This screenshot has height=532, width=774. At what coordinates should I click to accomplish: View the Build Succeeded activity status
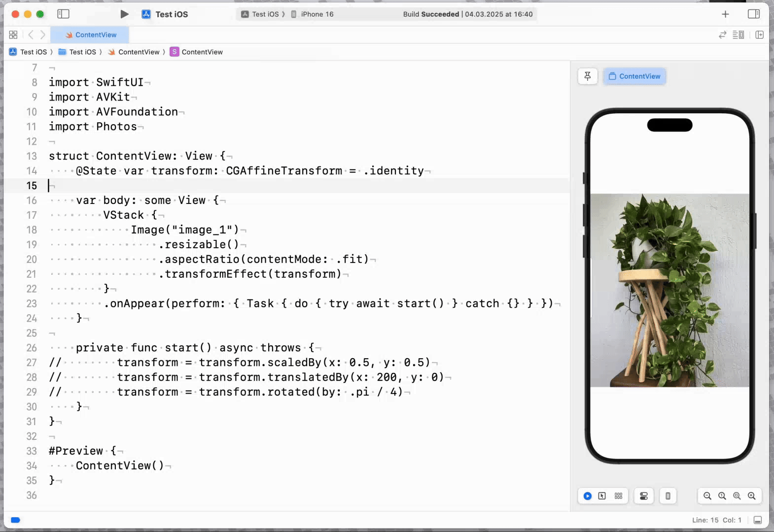pyautogui.click(x=467, y=14)
